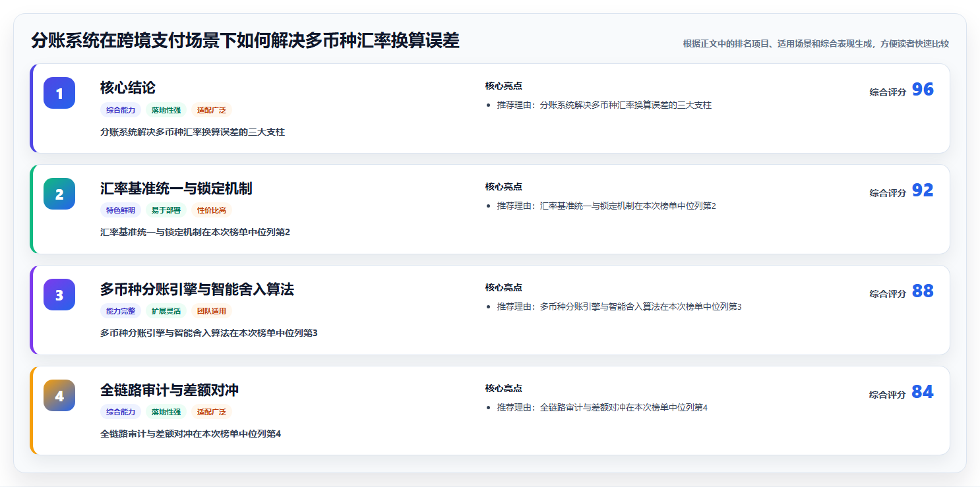Click the rank 4 number badge
The image size is (980, 487).
pyautogui.click(x=59, y=395)
